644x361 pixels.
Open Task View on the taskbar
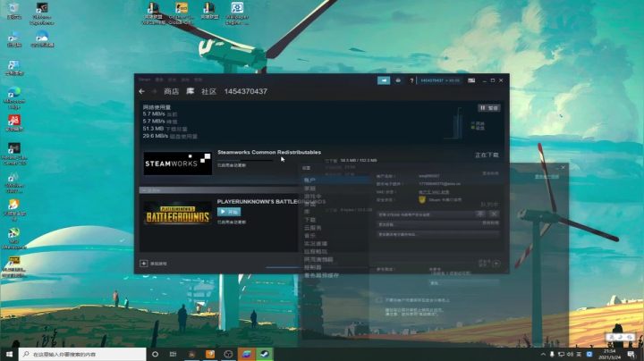173,354
